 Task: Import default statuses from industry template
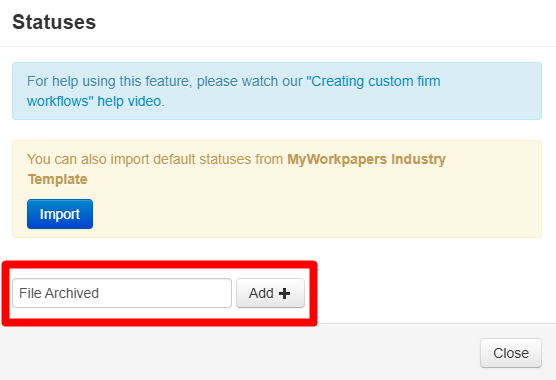60,214
